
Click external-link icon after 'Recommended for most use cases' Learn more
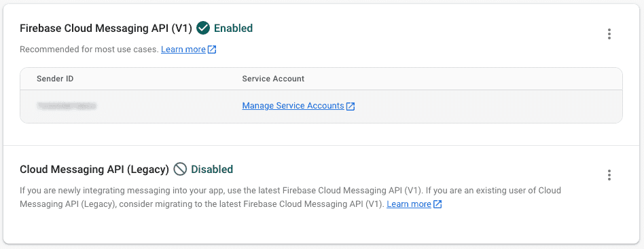[212, 50]
